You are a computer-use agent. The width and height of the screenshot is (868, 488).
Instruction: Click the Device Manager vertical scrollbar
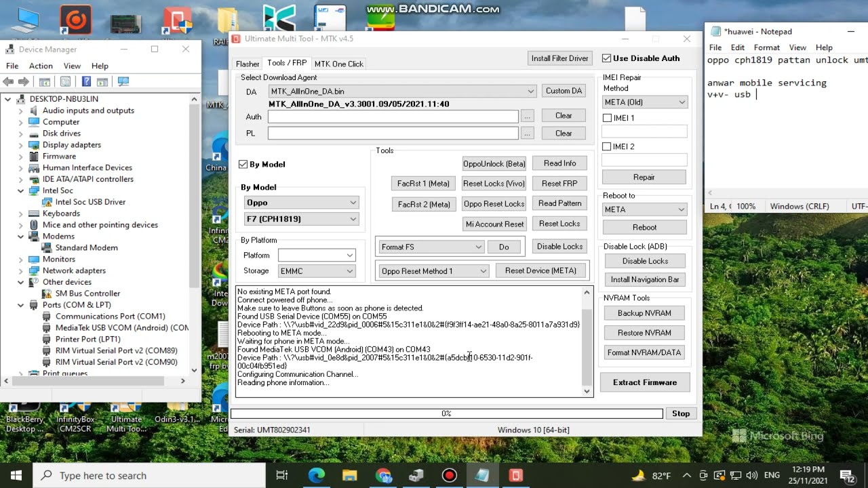[x=195, y=235]
